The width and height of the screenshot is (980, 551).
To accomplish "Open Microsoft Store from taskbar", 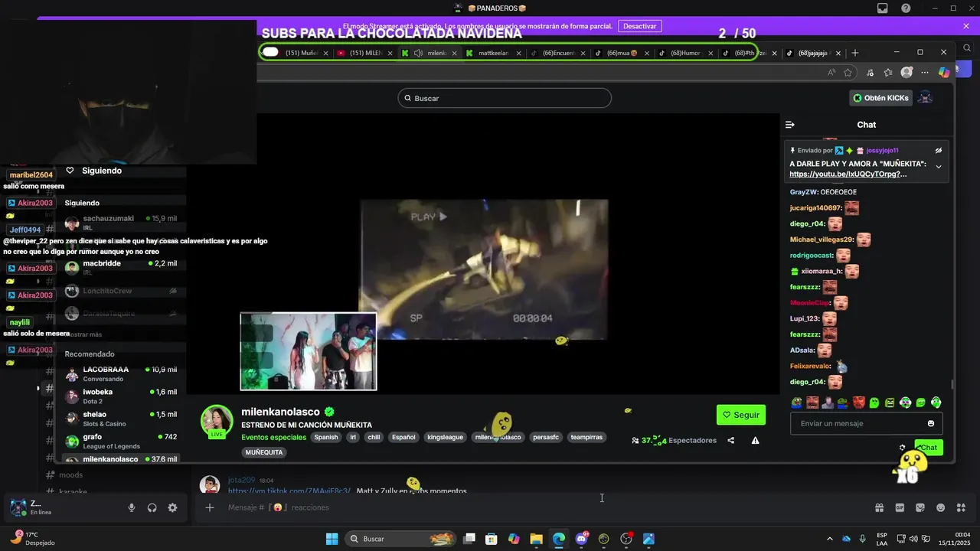I will (x=492, y=539).
